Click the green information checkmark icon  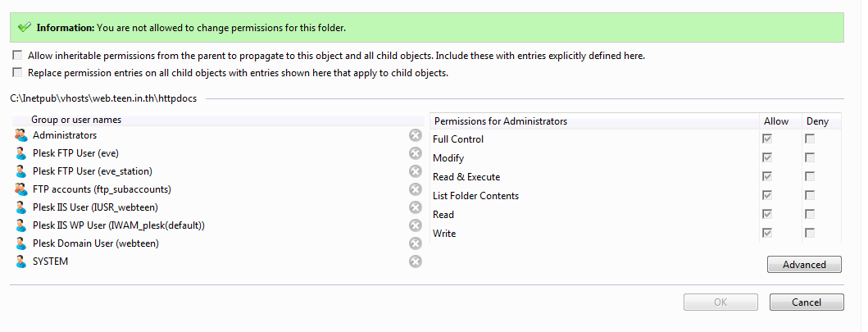tap(24, 28)
